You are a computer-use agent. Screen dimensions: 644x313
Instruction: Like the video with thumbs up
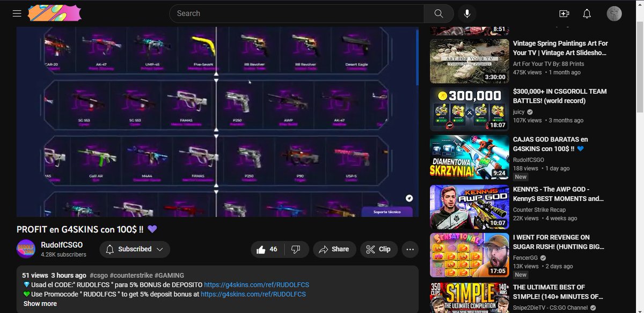coord(267,249)
